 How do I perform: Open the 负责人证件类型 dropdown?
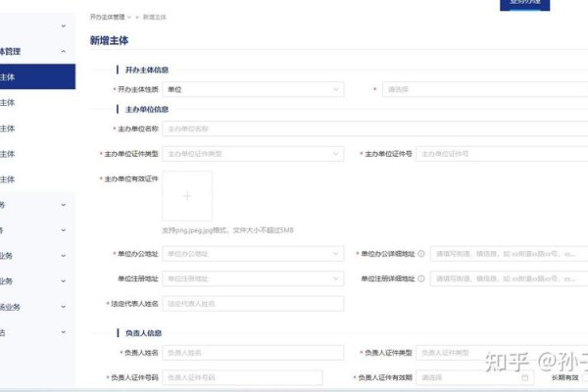[x=502, y=353]
